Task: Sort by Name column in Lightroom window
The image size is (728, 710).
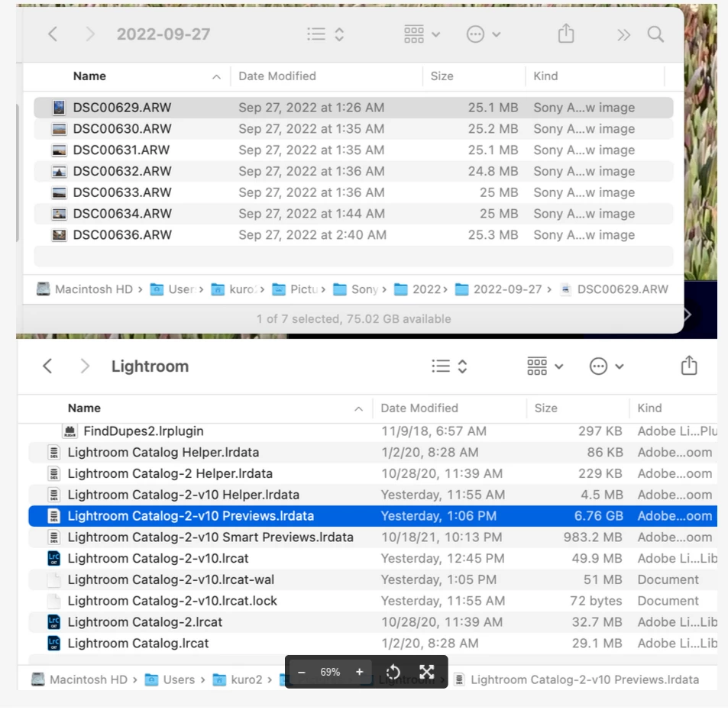Action: [x=84, y=408]
